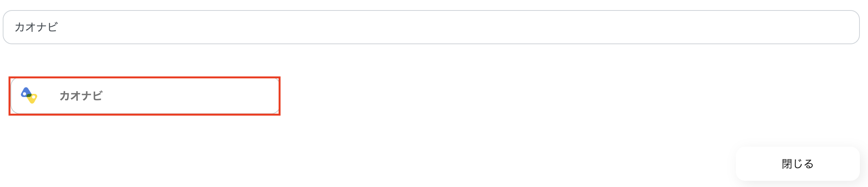Tap the icon beside カオナビ text

point(29,95)
